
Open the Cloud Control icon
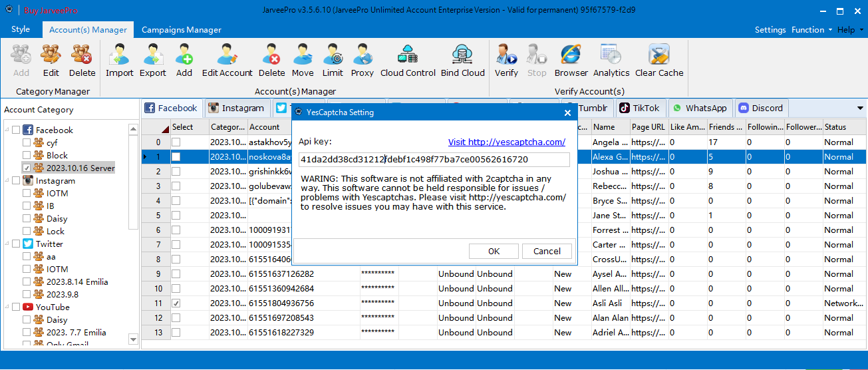pos(408,61)
